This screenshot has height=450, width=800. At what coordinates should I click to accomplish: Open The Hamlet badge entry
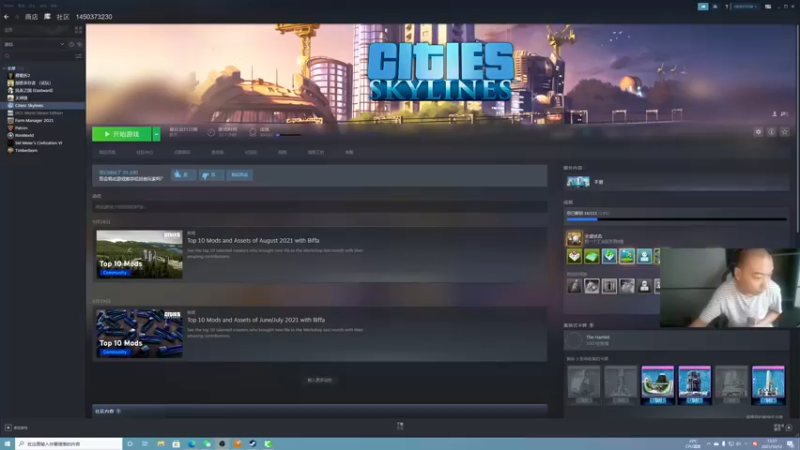[676, 340]
